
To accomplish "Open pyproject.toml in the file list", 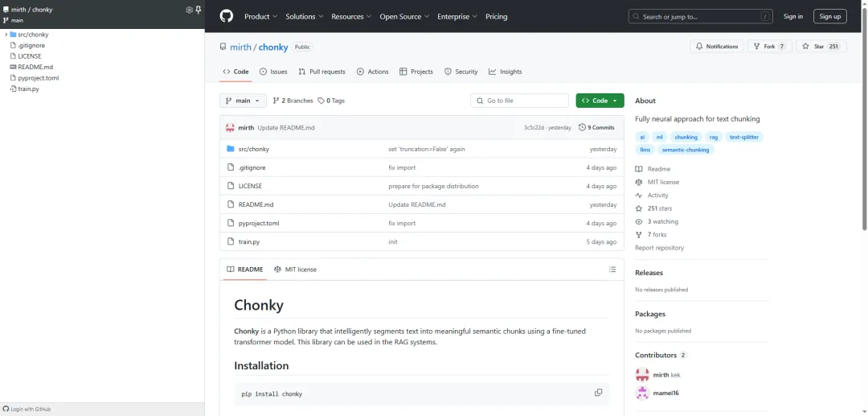I will [259, 223].
